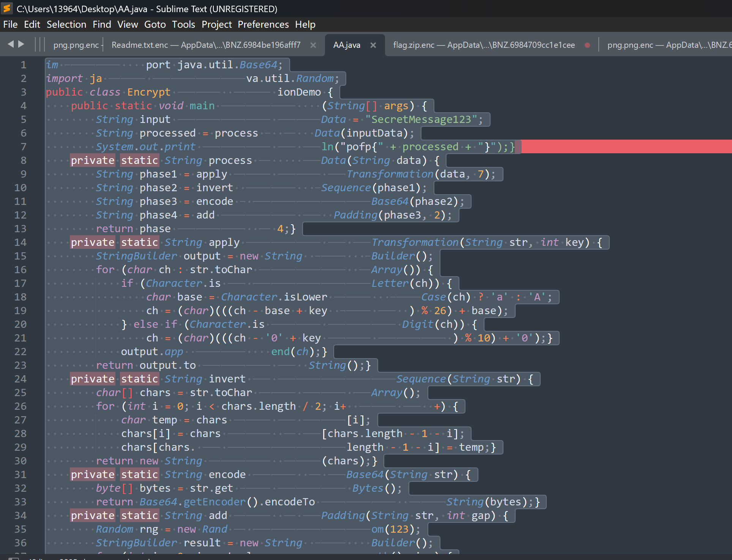Screen dimensions: 732x560
Task: Open the File menu
Action: pyautogui.click(x=10, y=25)
